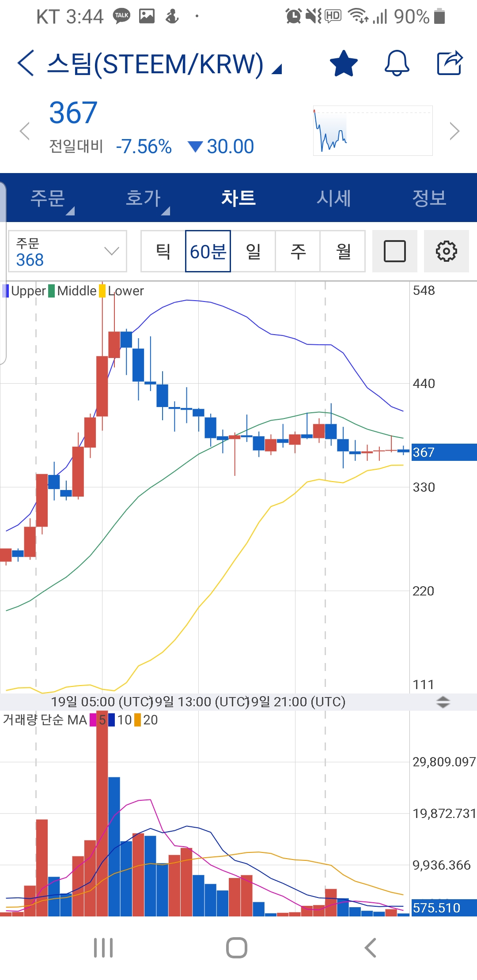Expand the 스팀(STEEM/KRW) coin selector triangle
This screenshot has height=980, width=477.
[x=276, y=69]
